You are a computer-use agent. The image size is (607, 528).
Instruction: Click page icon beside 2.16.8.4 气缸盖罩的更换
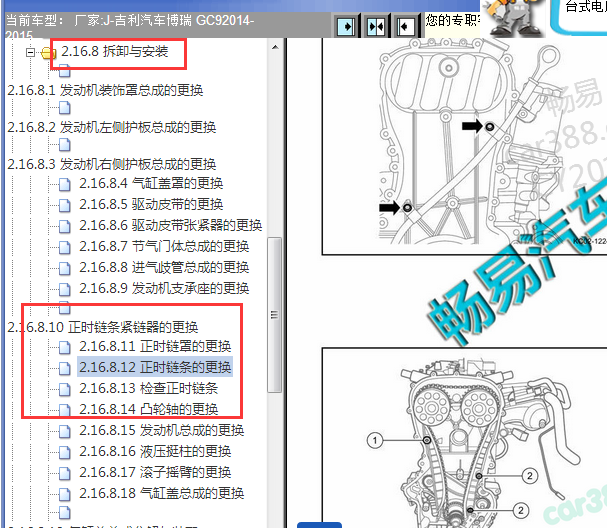click(x=65, y=184)
